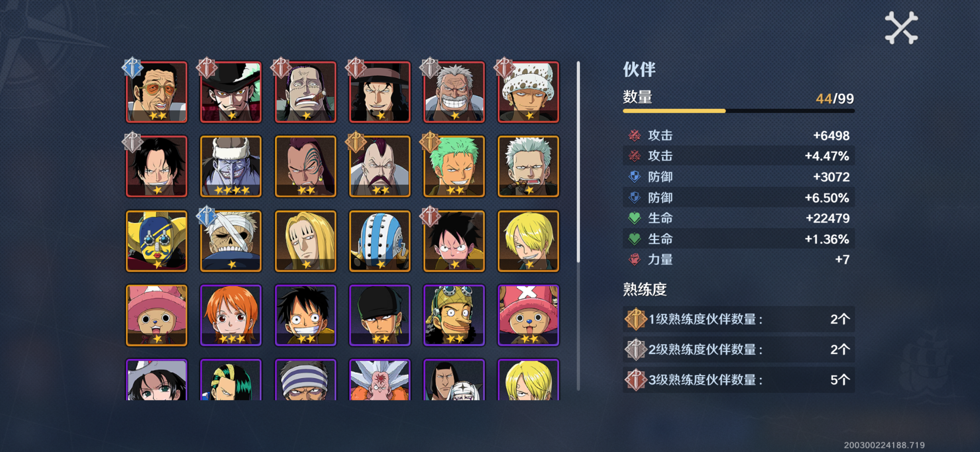Click level 3 proficiency red badge icon
Screen dimensions: 980x452
pyautogui.click(x=635, y=380)
